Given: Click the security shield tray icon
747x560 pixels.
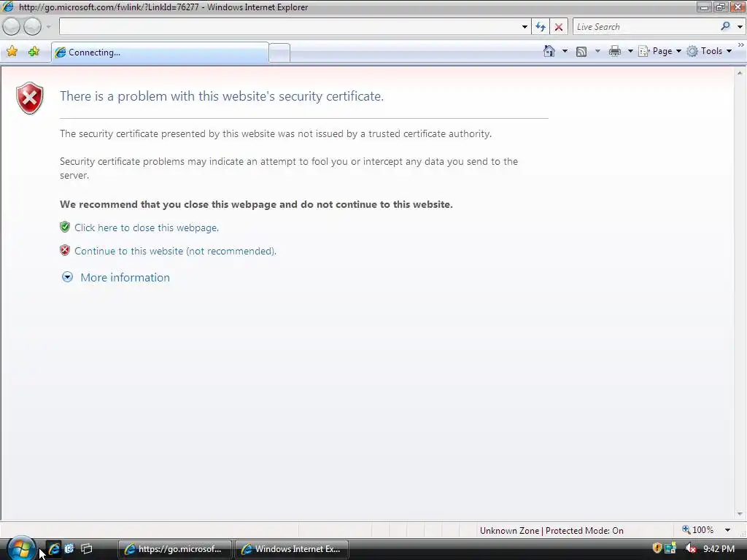Looking at the screenshot, I should (x=657, y=548).
